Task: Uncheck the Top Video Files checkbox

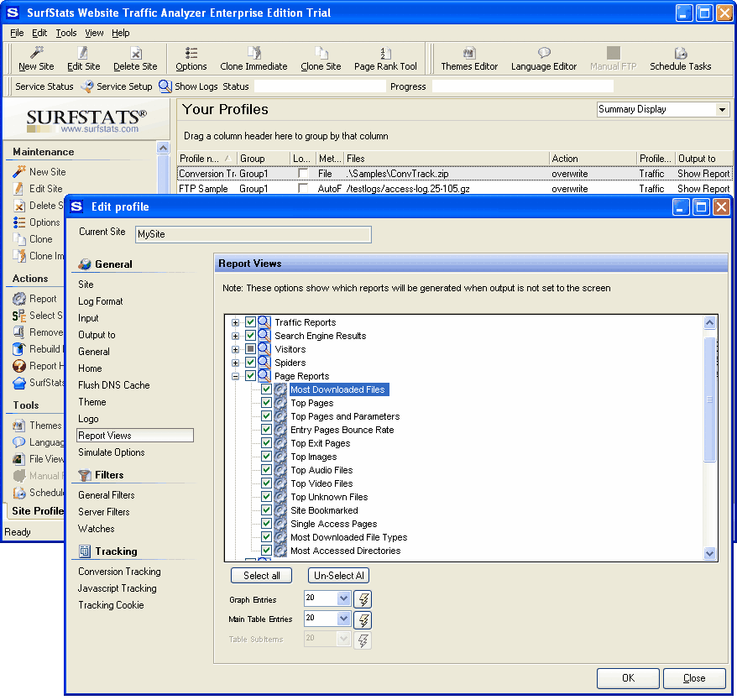Action: [266, 483]
